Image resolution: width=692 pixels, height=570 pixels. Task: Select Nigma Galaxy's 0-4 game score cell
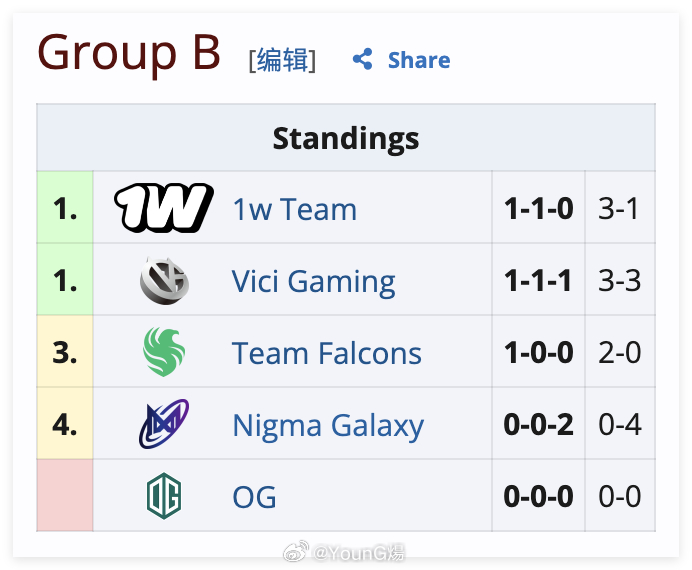(620, 424)
